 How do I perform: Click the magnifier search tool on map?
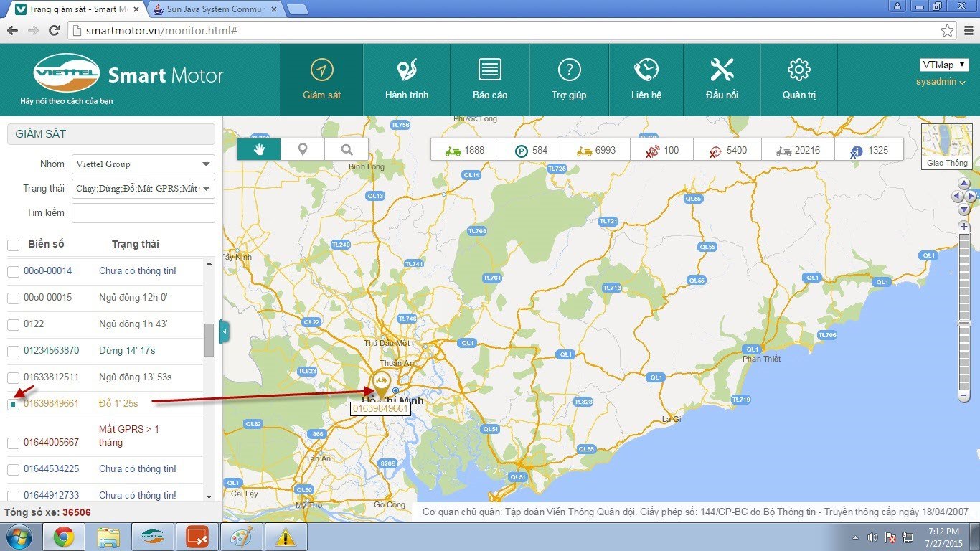[347, 149]
